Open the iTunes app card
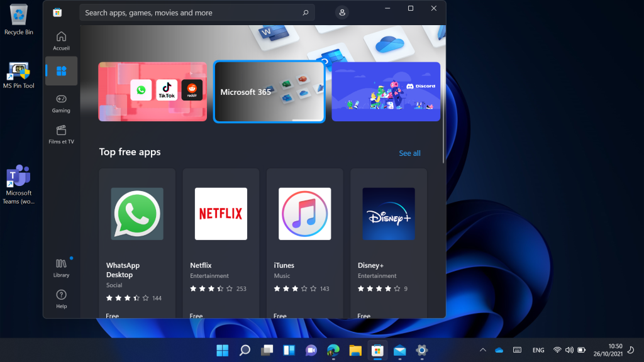Viewport: 644px width, 362px height. (304, 242)
